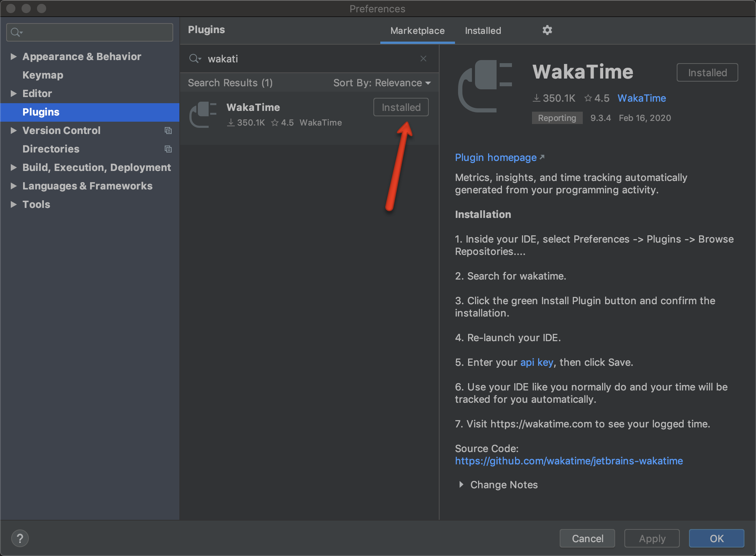This screenshot has height=556, width=756.
Task: Switch to the Marketplace tab
Action: tap(417, 30)
